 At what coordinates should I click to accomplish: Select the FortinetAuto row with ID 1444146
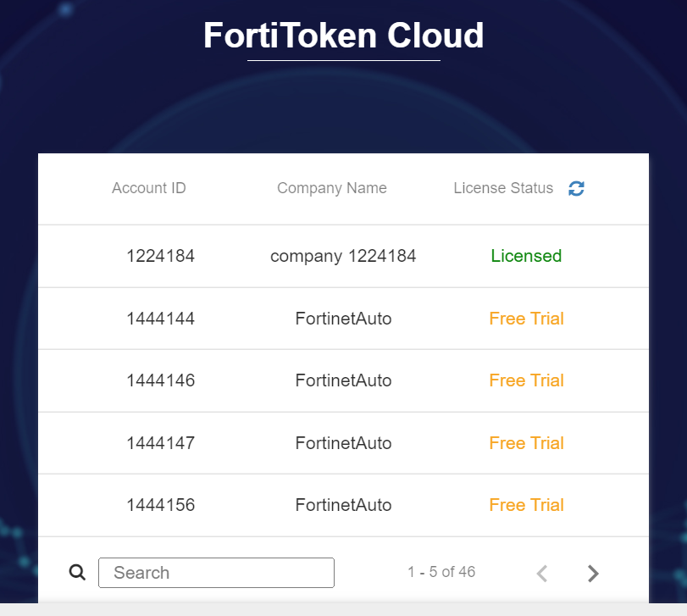click(343, 380)
